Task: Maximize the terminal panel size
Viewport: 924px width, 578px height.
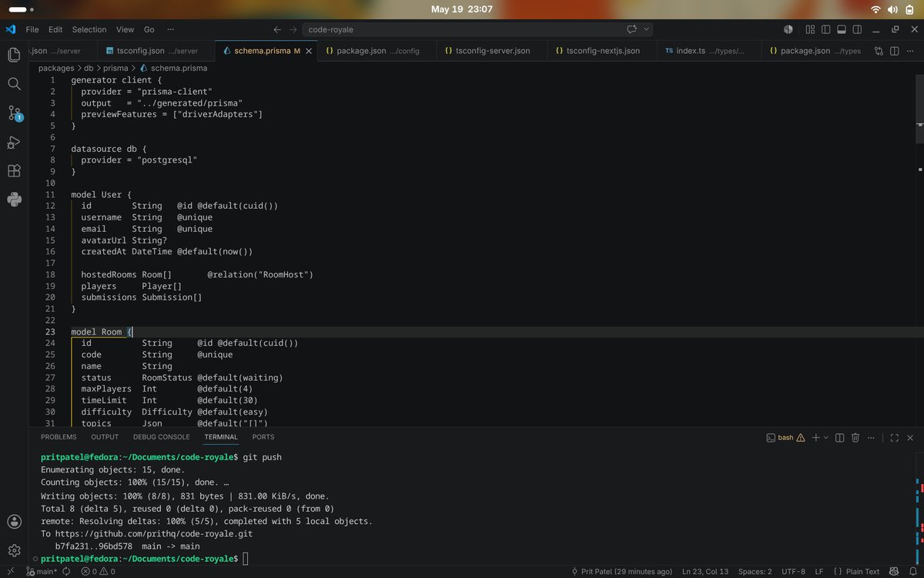Action: click(x=894, y=437)
